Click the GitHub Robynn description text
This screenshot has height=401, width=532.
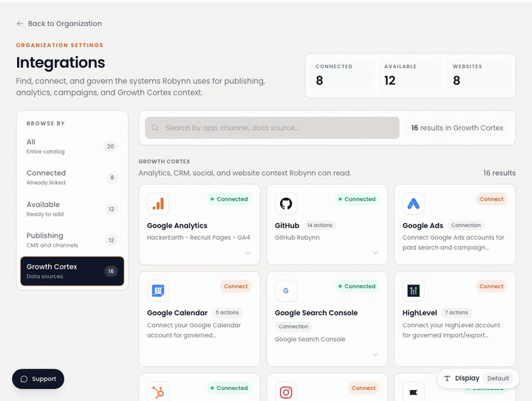click(297, 237)
